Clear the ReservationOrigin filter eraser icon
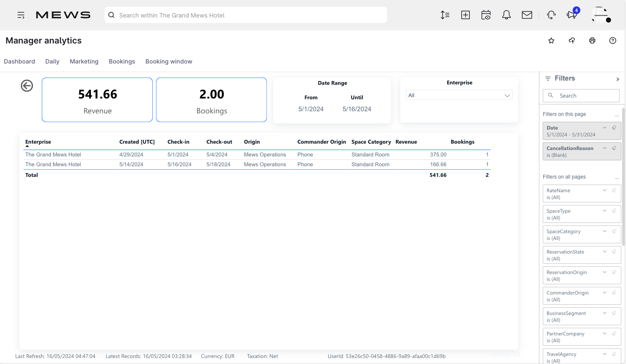Viewport: 626px width, 364px height. [614, 272]
